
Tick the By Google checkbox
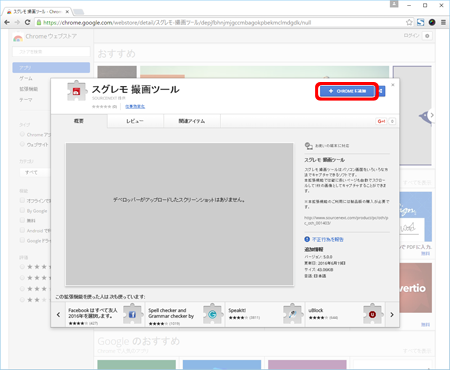[x=22, y=210]
